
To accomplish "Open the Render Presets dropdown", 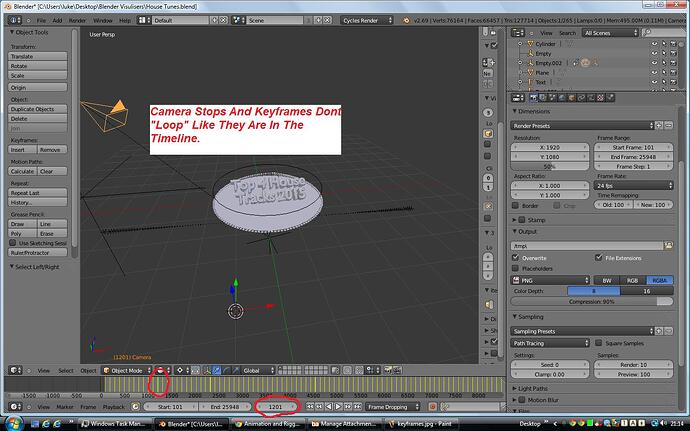I will click(583, 126).
